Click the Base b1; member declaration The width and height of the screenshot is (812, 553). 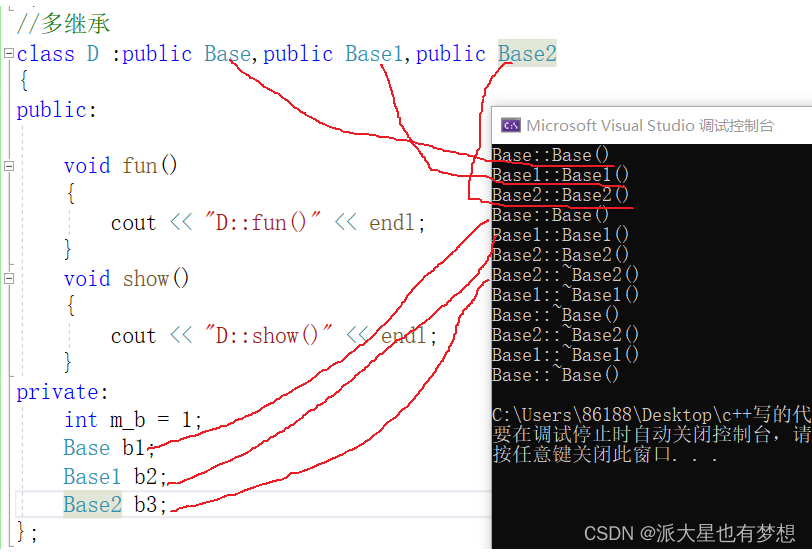pos(109,448)
